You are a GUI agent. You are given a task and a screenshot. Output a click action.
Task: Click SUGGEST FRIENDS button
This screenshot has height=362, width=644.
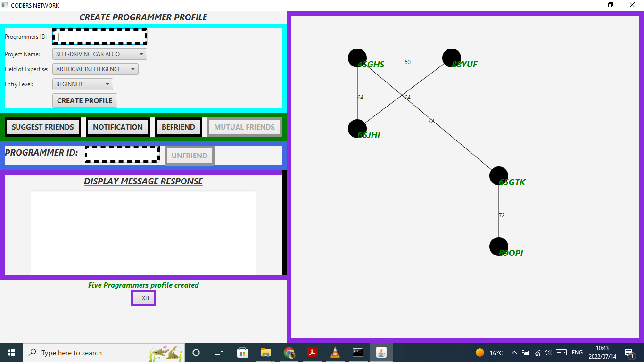[43, 127]
